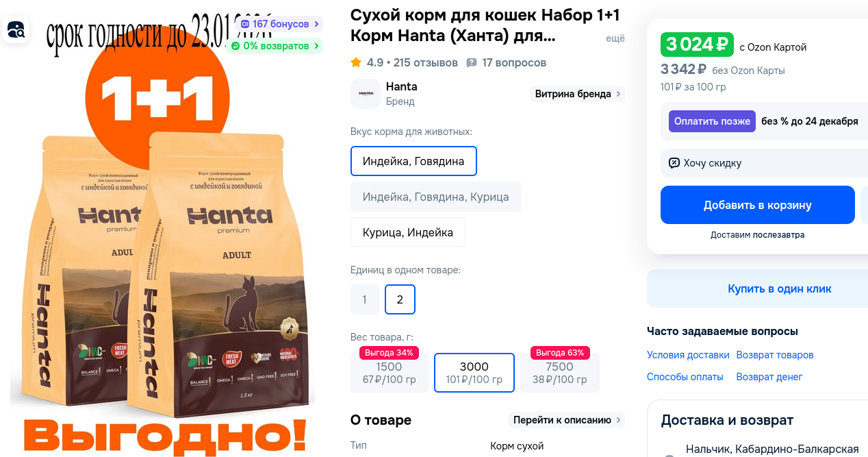Expand the product title with ещё
This screenshot has width=868, height=457.
click(615, 39)
